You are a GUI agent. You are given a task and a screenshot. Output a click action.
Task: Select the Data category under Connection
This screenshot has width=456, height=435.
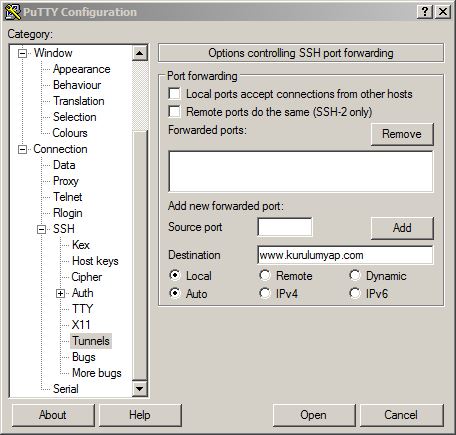pos(64,165)
